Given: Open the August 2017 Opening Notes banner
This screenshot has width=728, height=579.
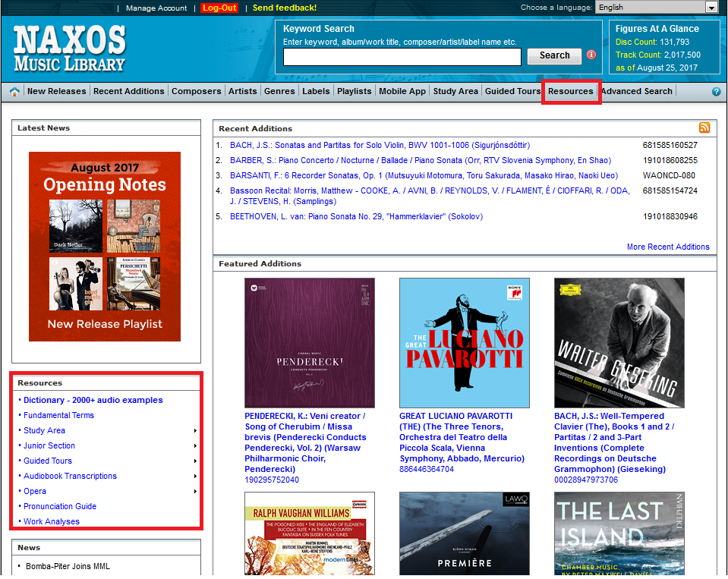Looking at the screenshot, I should click(105, 247).
